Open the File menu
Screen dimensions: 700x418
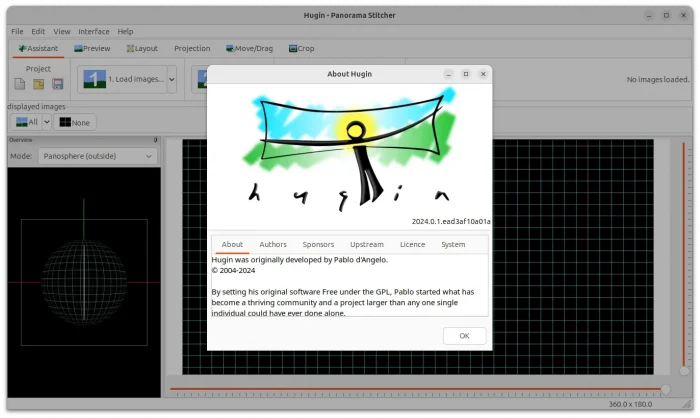pos(17,31)
